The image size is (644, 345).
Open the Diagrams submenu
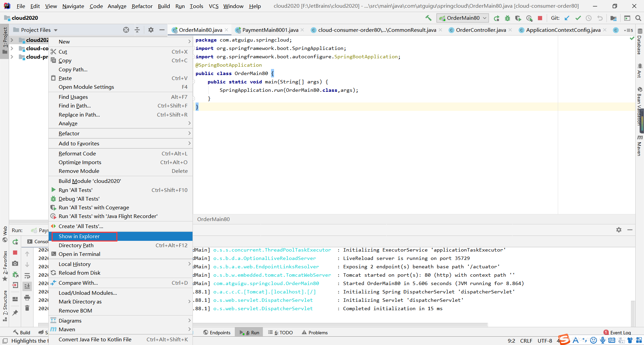[x=121, y=321]
